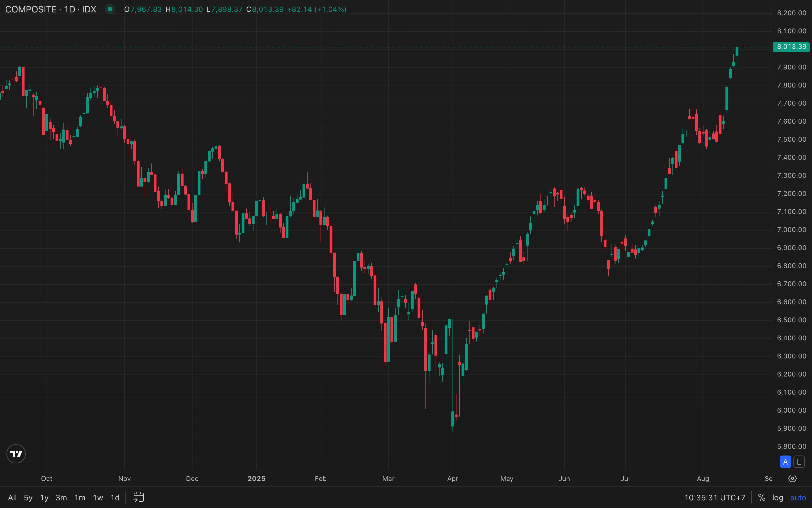Select the 1w time range
Screen dimensions: 812x508
click(98, 498)
